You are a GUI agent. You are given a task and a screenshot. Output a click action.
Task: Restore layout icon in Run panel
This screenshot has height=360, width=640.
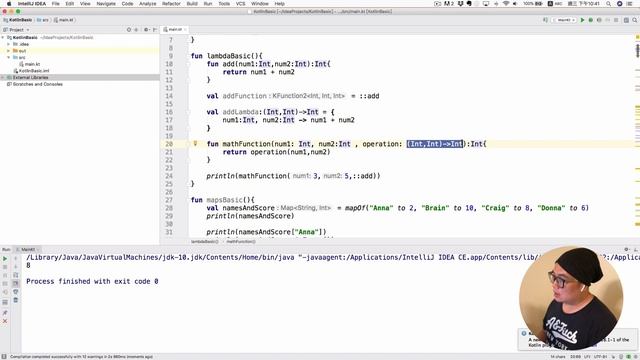click(x=5, y=302)
